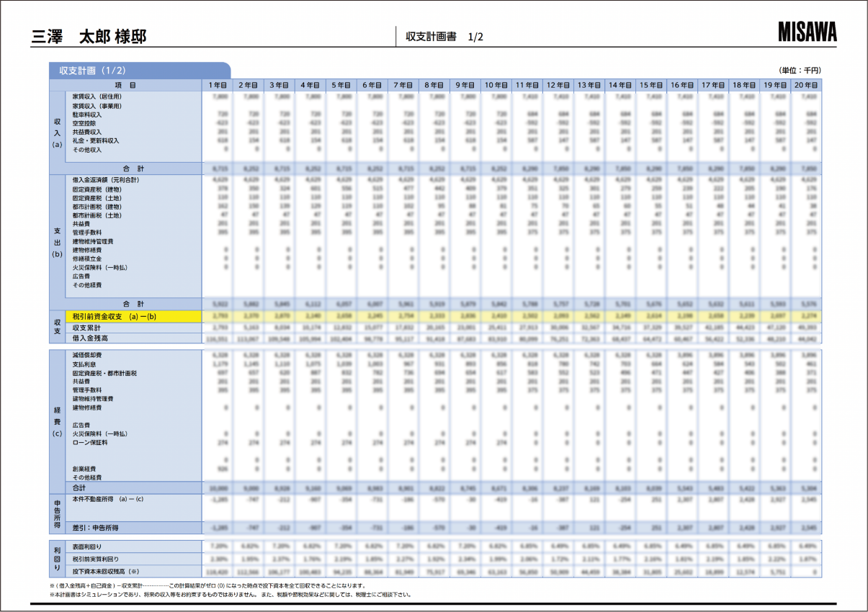Click the '共益費収入' row label
Viewport: 868px width, 612px height.
click(x=87, y=132)
